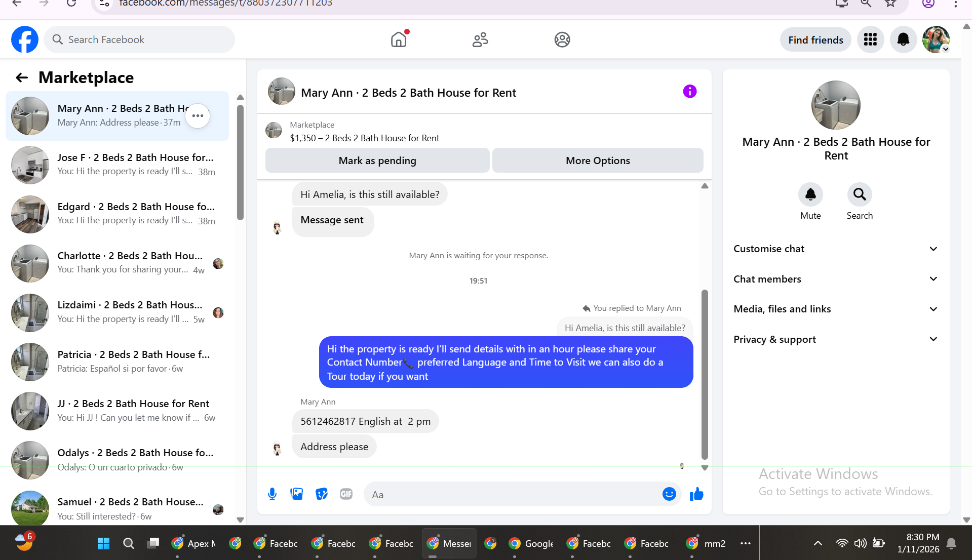Go back from Marketplace with arrow
Screen dimensions: 972x560
pyautogui.click(x=21, y=77)
